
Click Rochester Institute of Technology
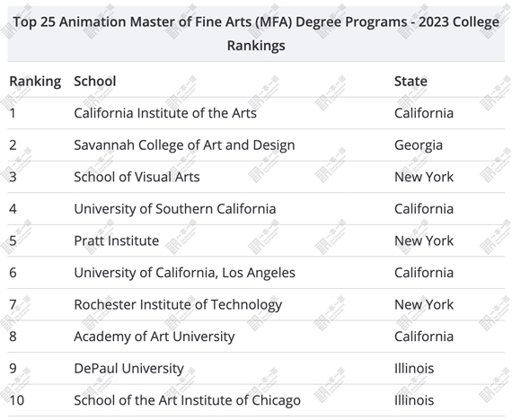178,305
